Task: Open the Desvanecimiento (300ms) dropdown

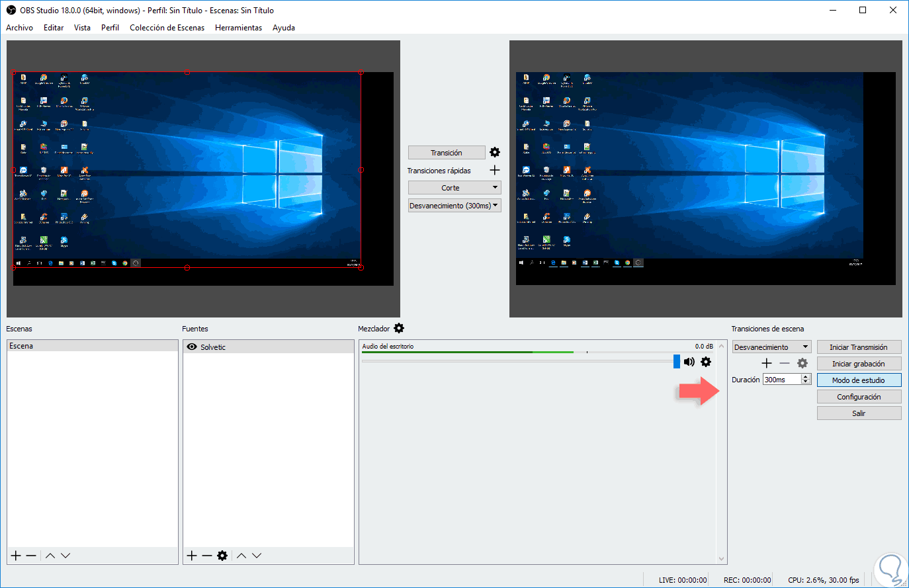Action: point(495,206)
